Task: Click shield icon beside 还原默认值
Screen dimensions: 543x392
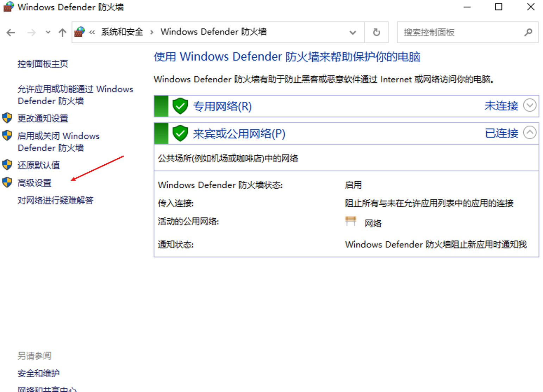Action: pyautogui.click(x=7, y=165)
